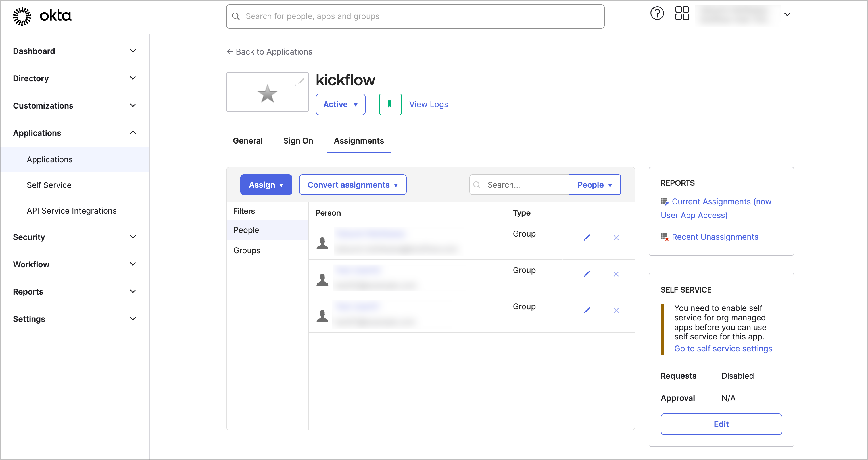This screenshot has height=460, width=868.
Task: Edit the third person assignment pencil
Action: [587, 310]
